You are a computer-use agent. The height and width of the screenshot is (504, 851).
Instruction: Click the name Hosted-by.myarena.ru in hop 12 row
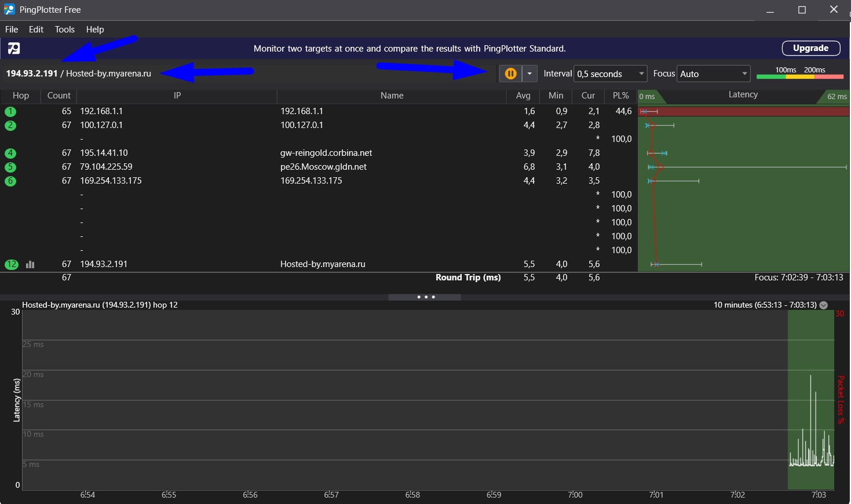323,264
